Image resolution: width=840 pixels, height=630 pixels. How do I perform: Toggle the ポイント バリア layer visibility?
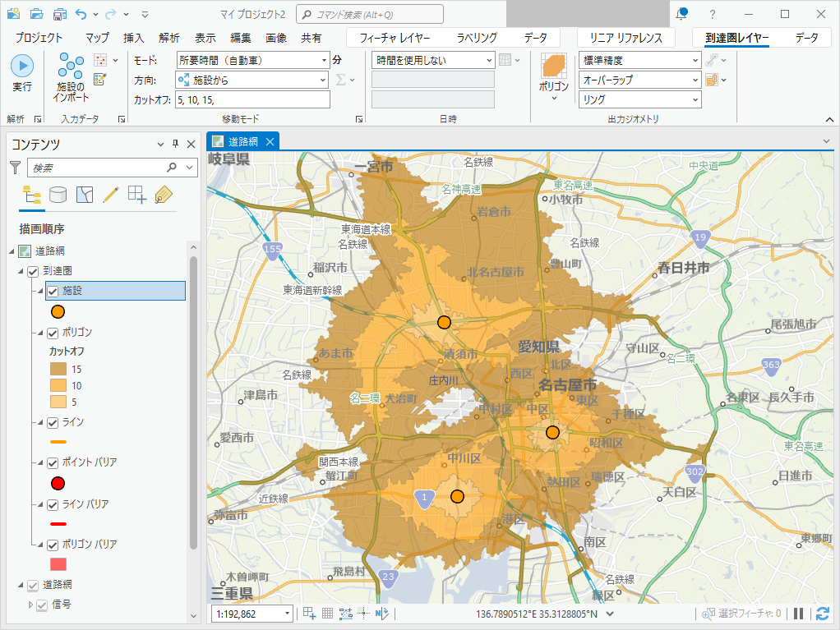[x=53, y=462]
